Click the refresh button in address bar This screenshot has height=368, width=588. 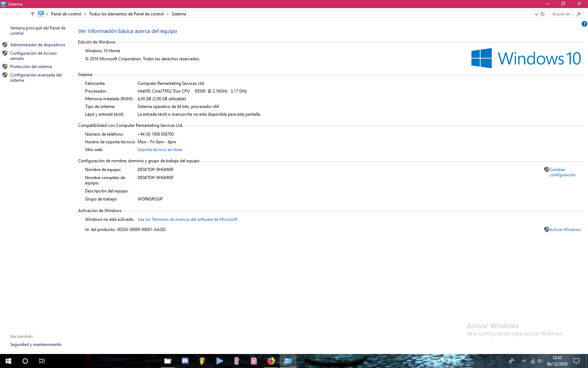(542, 14)
